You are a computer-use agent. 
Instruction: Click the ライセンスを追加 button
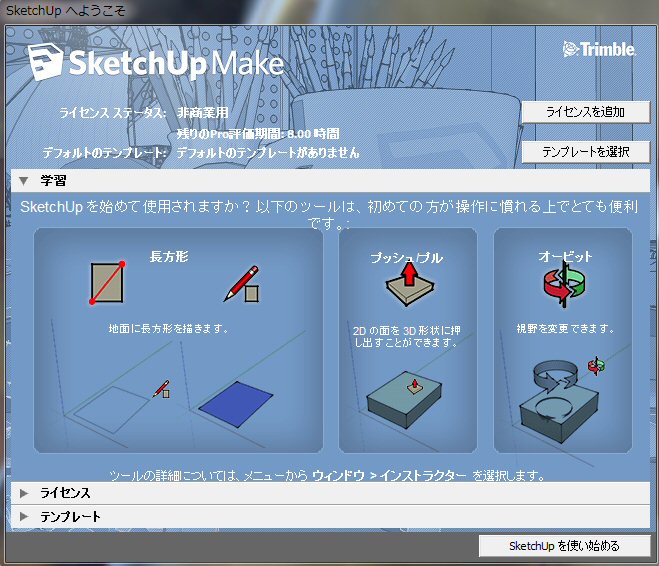click(x=585, y=112)
